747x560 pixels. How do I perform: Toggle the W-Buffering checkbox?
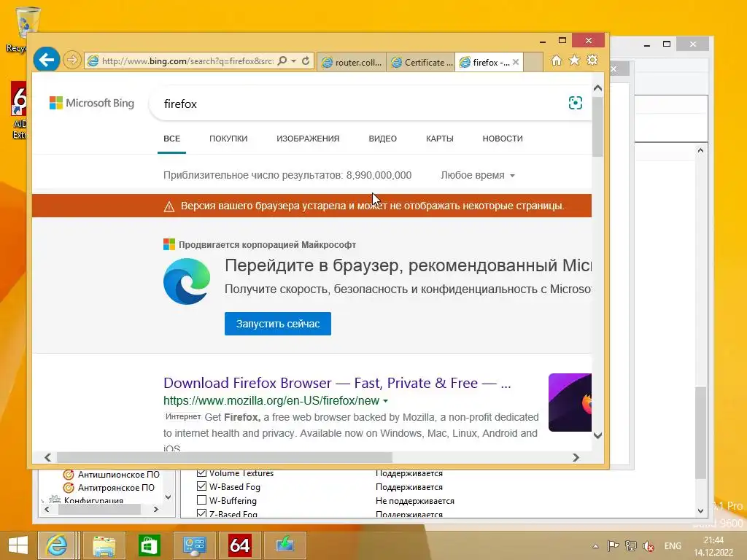pyautogui.click(x=201, y=500)
